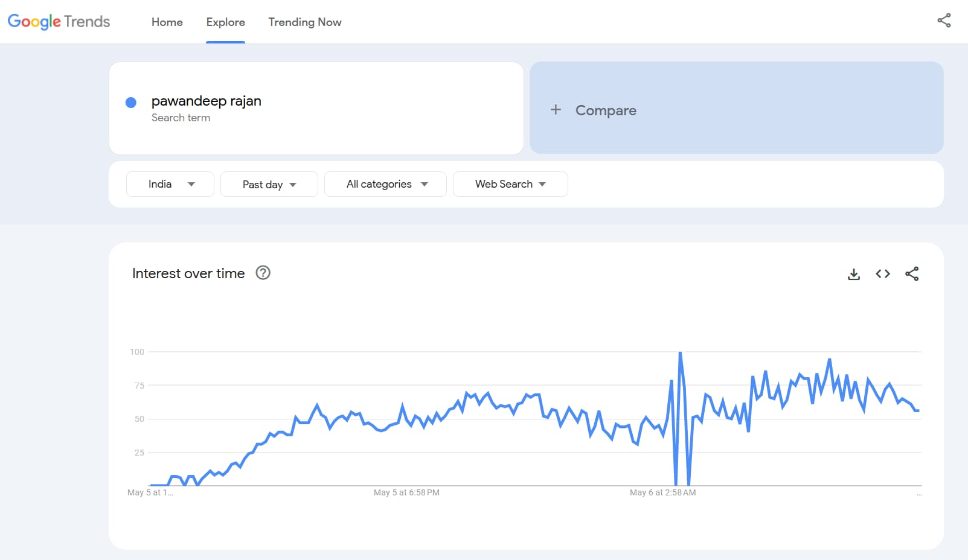The image size is (968, 560).
Task: Switch to the Trending Now tab
Action: click(x=305, y=22)
